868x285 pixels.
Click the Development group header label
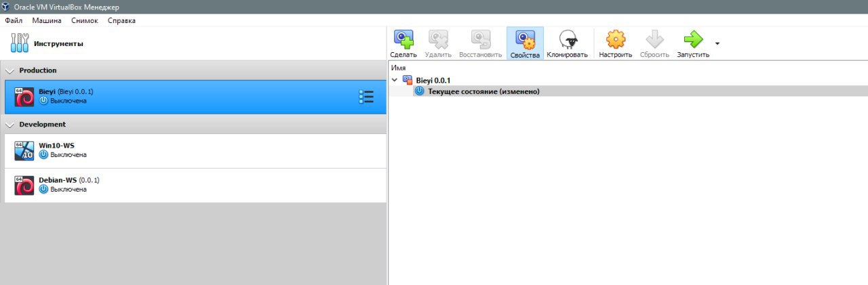(43, 125)
